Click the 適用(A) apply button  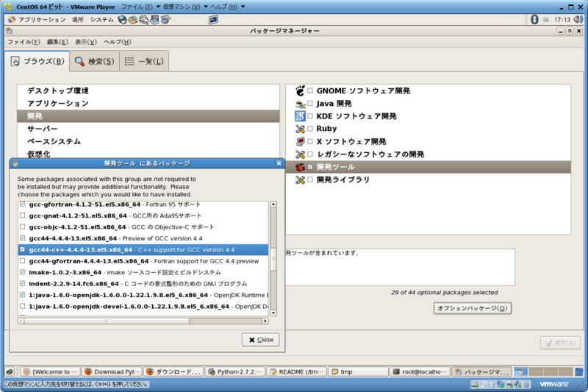pos(561,343)
